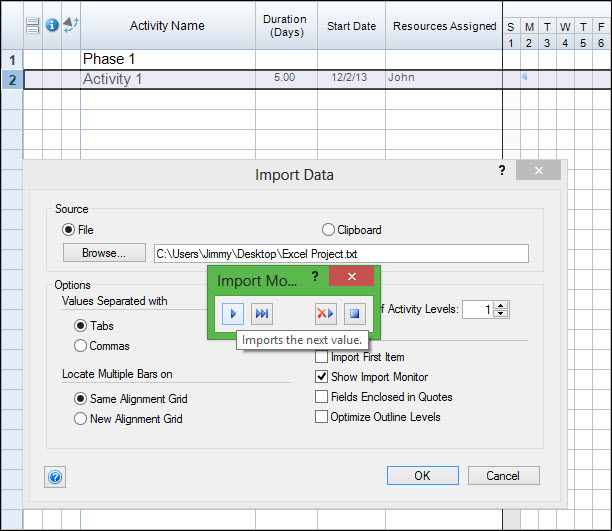The image size is (612, 531).
Task: Select the Clipboard source radio button
Action: click(x=328, y=230)
